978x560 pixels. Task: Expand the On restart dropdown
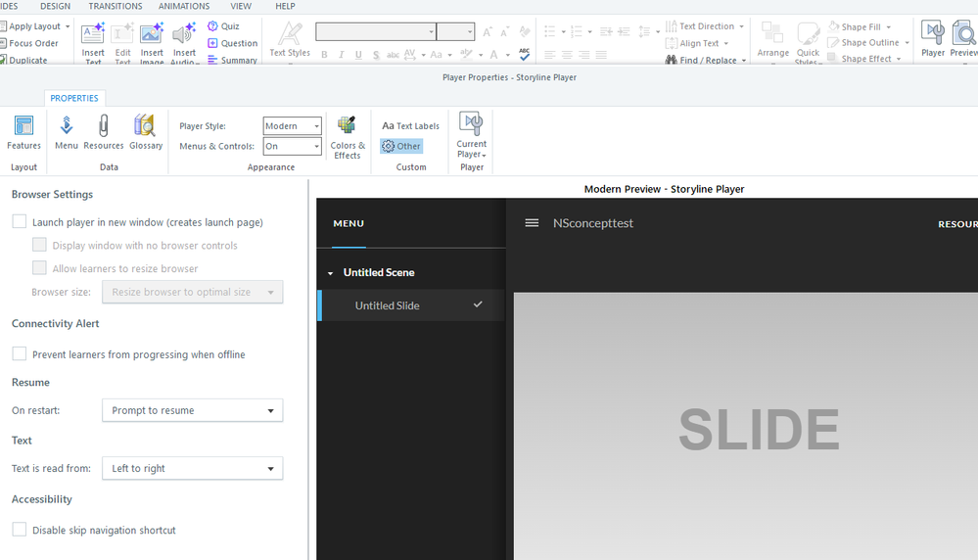(192, 410)
